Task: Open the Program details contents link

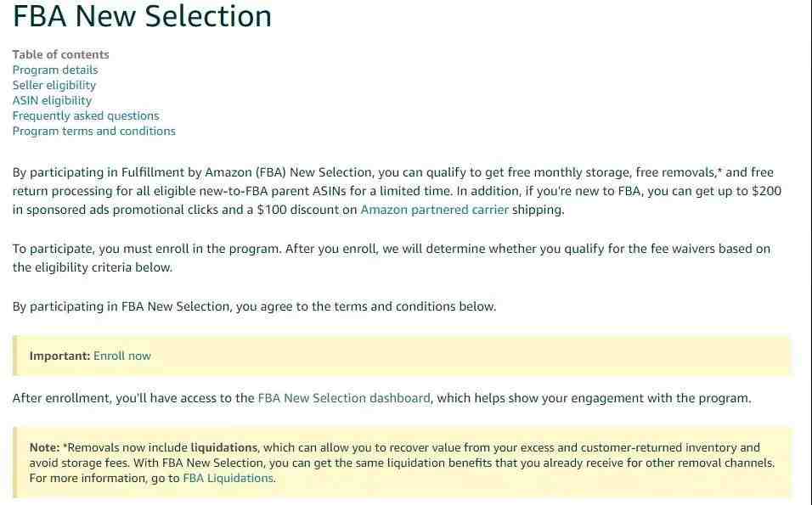Action: click(x=55, y=70)
